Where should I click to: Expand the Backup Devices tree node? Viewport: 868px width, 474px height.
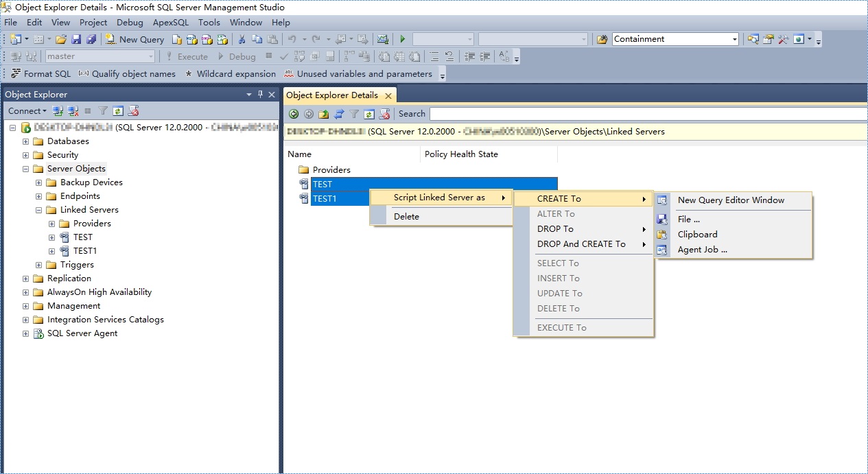pyautogui.click(x=39, y=182)
